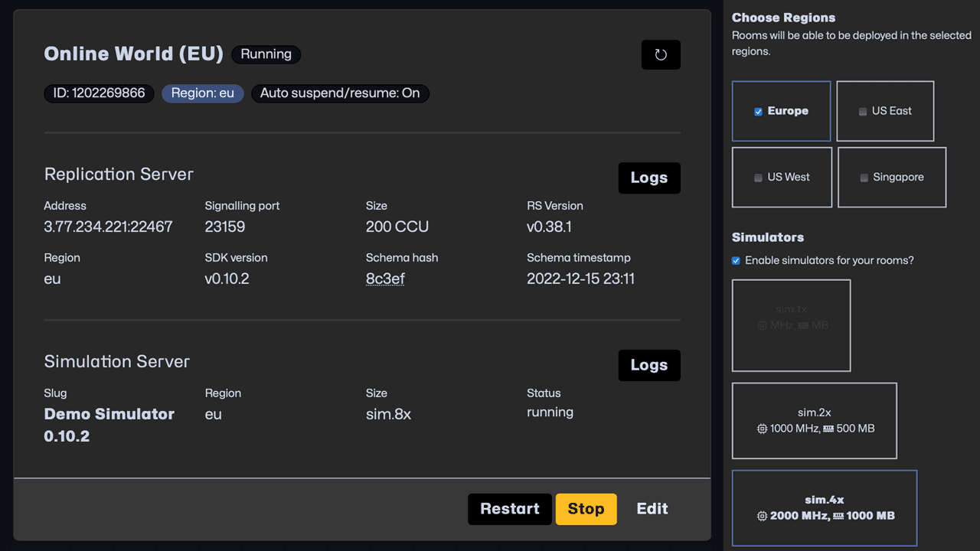Click the Auto suspend/resume badge

[340, 93]
